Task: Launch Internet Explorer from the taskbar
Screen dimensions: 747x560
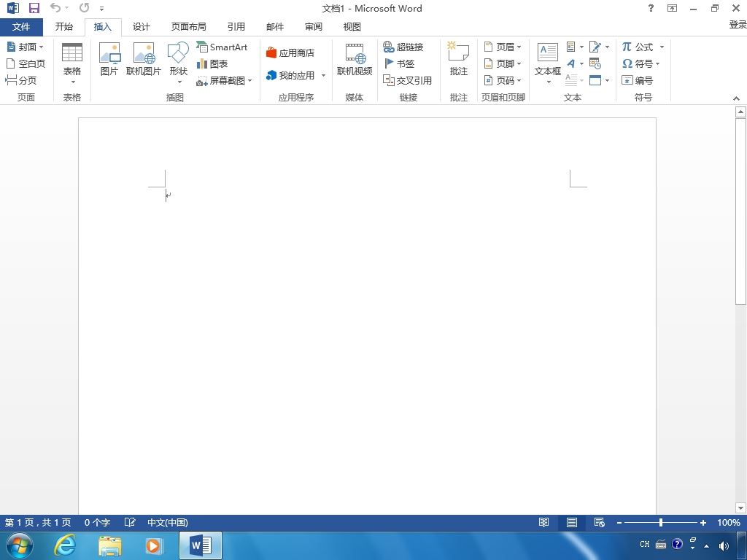Action: 64,545
